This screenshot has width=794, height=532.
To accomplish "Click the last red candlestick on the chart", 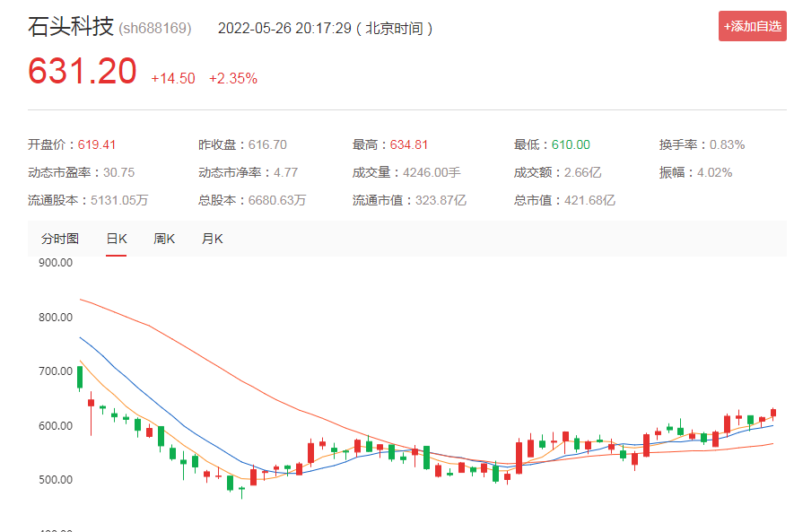I will tap(773, 413).
